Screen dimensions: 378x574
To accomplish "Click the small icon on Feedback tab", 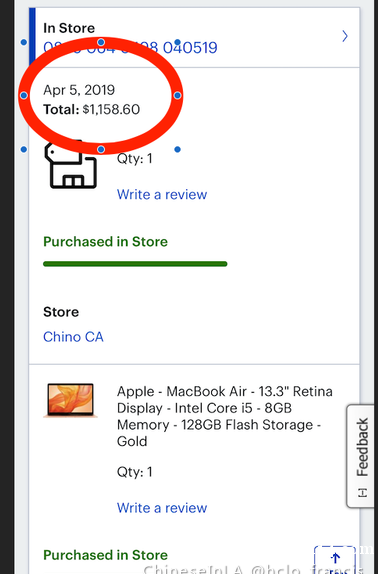I will pos(362,492).
